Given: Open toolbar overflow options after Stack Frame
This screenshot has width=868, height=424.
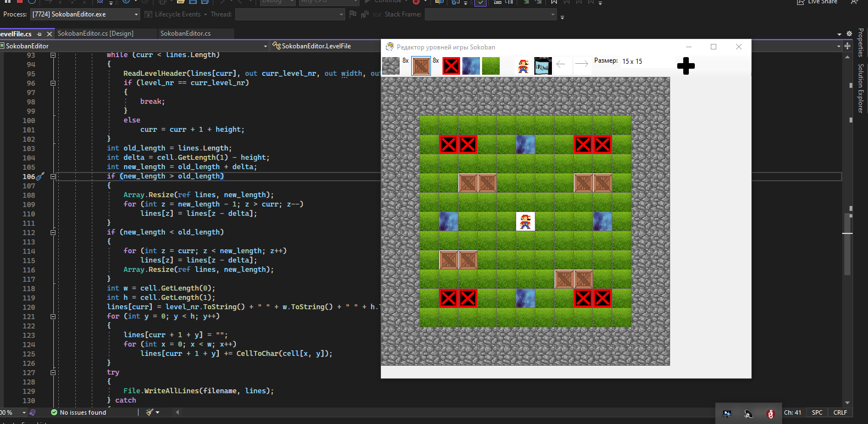Looking at the screenshot, I should [x=562, y=17].
